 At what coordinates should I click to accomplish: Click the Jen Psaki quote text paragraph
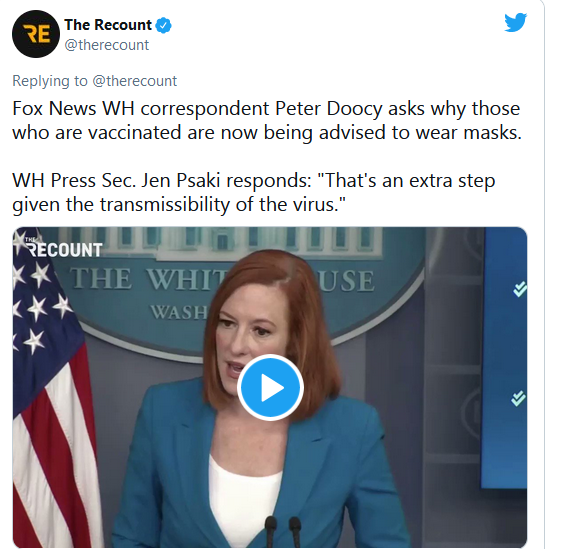(x=254, y=192)
